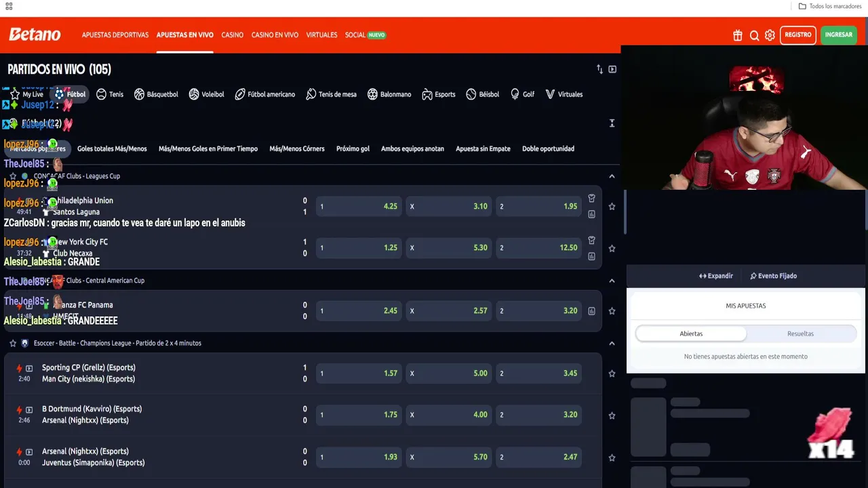Viewport: 868px width, 488px height.
Task: Open the Man City (nekishka) (Esports) match
Action: point(88,380)
